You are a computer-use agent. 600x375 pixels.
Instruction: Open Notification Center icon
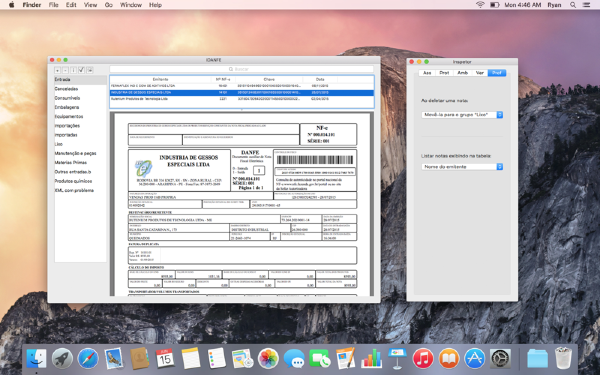tap(586, 5)
